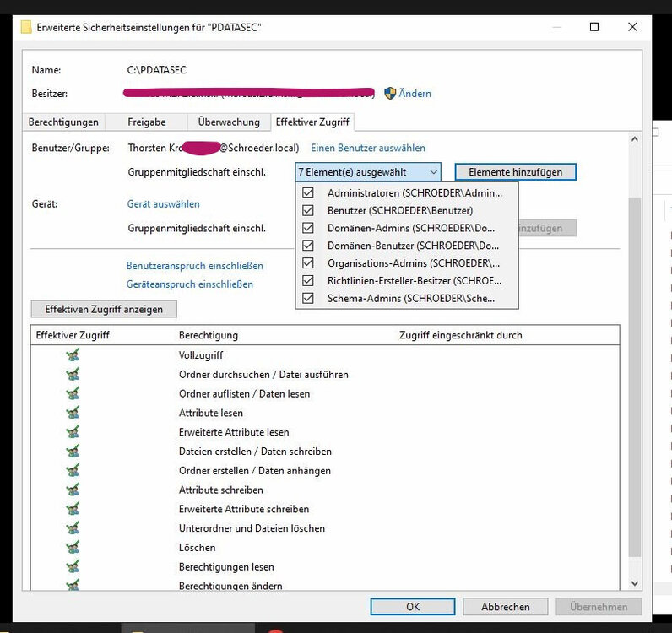Click the icon beside Berechtigungen lesen

(x=73, y=566)
